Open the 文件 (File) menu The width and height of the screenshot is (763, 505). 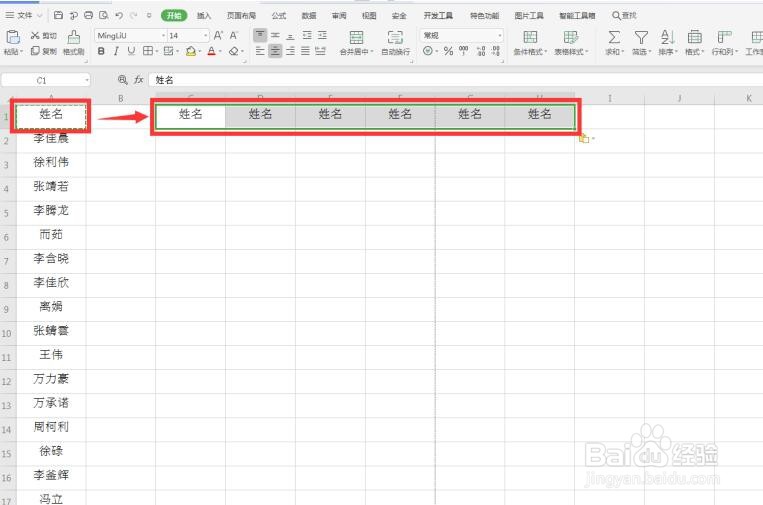tap(23, 16)
